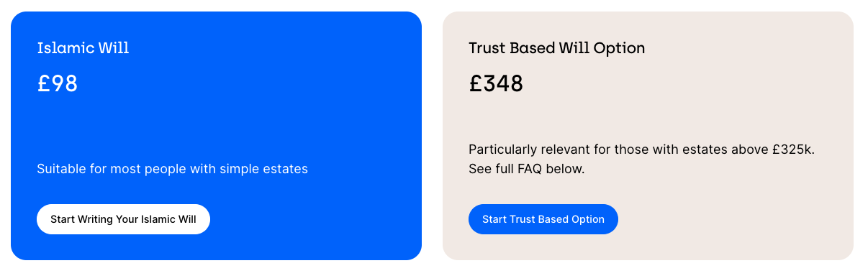
Task: Click the Particularly relevant for those line
Action: pyautogui.click(x=641, y=149)
